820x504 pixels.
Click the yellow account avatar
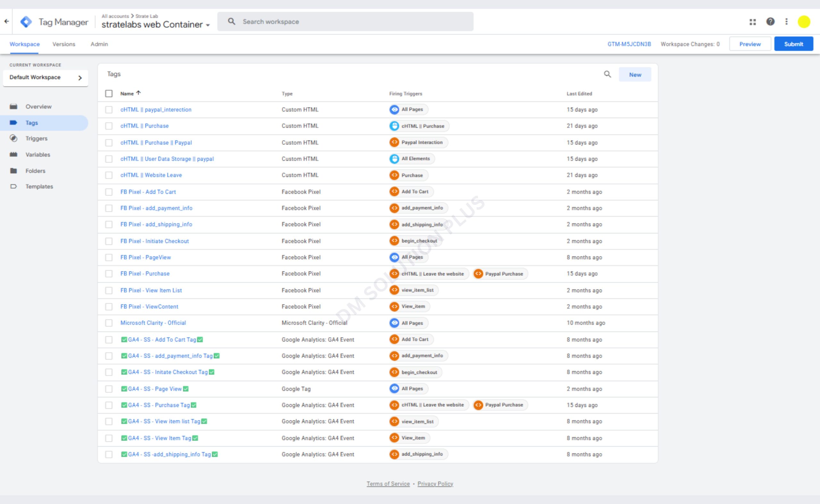[804, 22]
